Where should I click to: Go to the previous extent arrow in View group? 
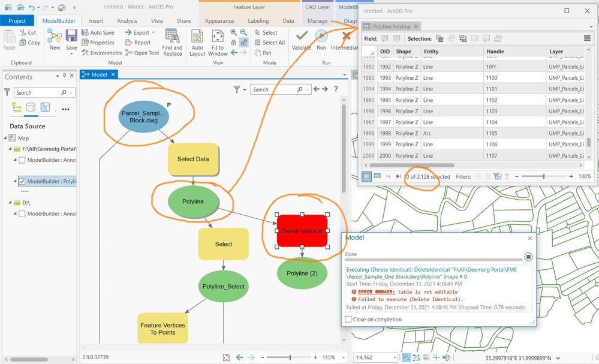234,53
